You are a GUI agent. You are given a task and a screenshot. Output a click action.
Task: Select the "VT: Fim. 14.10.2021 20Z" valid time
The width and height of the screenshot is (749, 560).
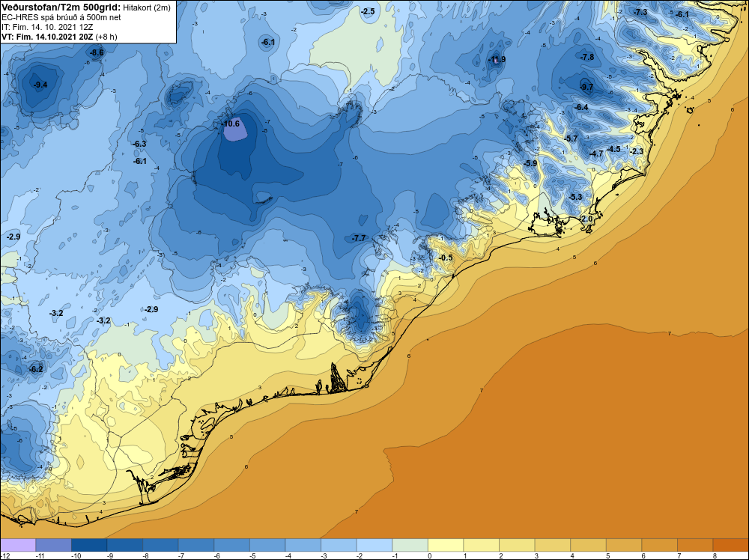coord(48,37)
